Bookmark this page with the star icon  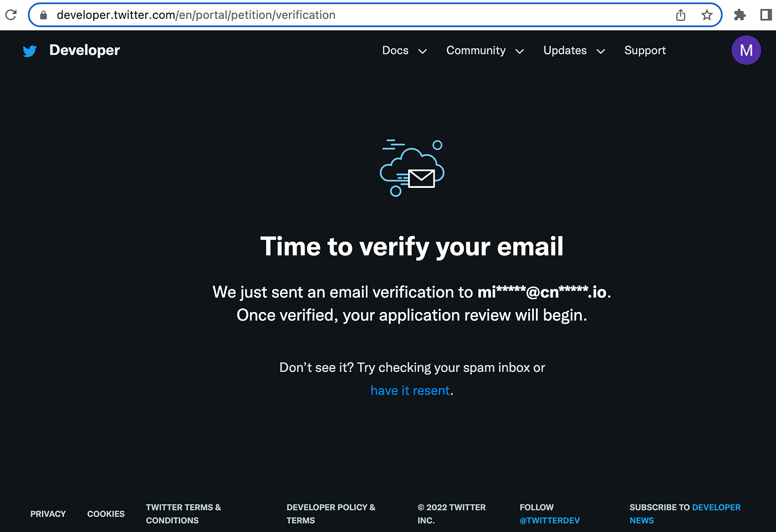[707, 15]
